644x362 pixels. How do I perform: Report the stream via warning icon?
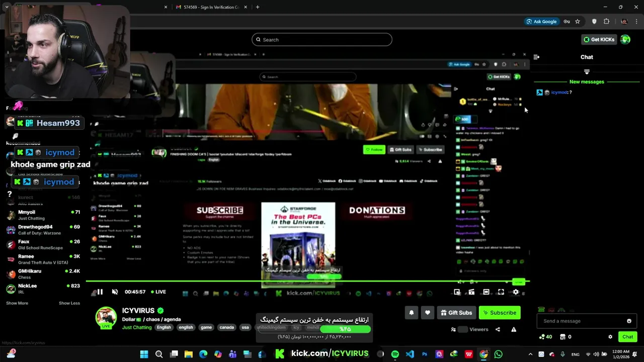(x=514, y=329)
